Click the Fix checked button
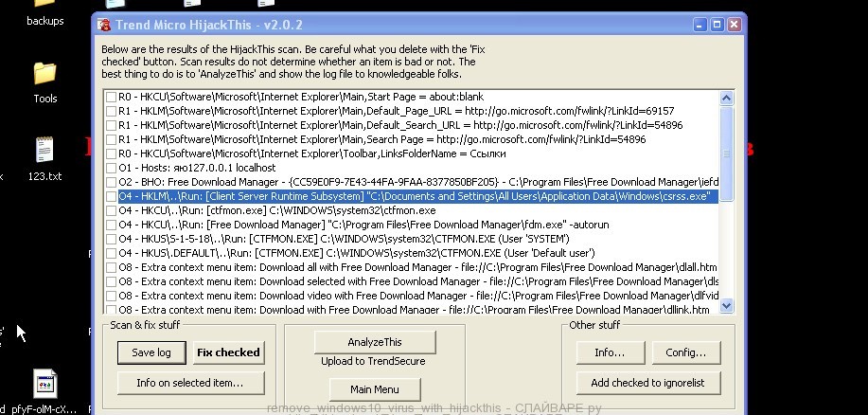 tap(228, 352)
